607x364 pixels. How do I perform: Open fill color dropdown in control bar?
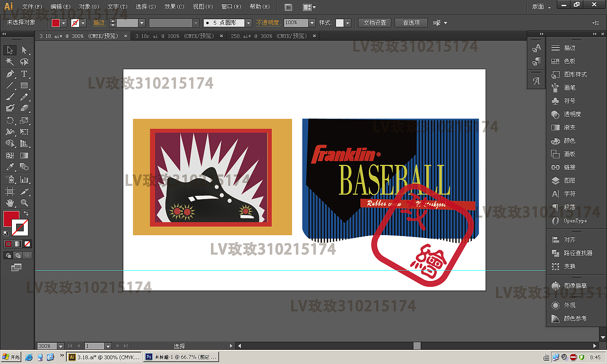pyautogui.click(x=64, y=23)
